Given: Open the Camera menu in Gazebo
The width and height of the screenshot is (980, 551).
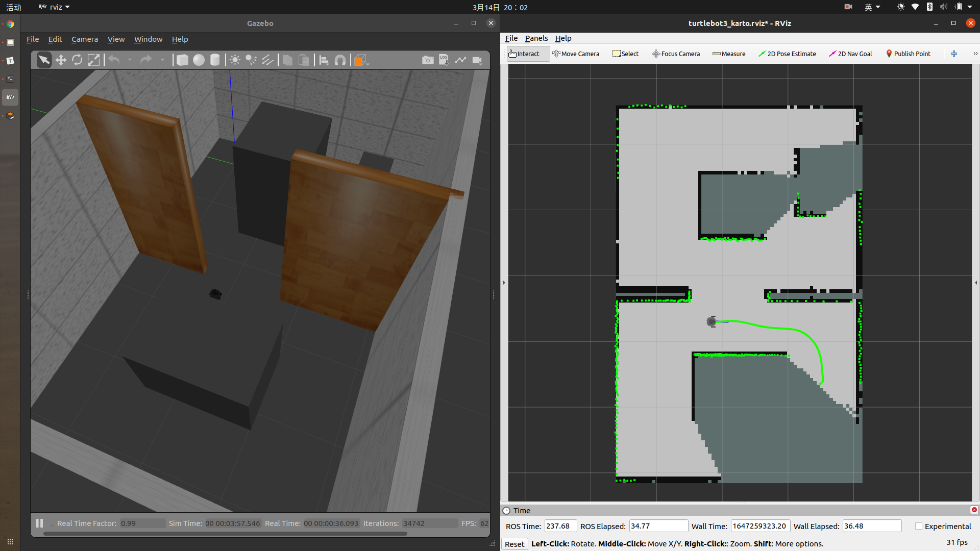Looking at the screenshot, I should pos(84,39).
